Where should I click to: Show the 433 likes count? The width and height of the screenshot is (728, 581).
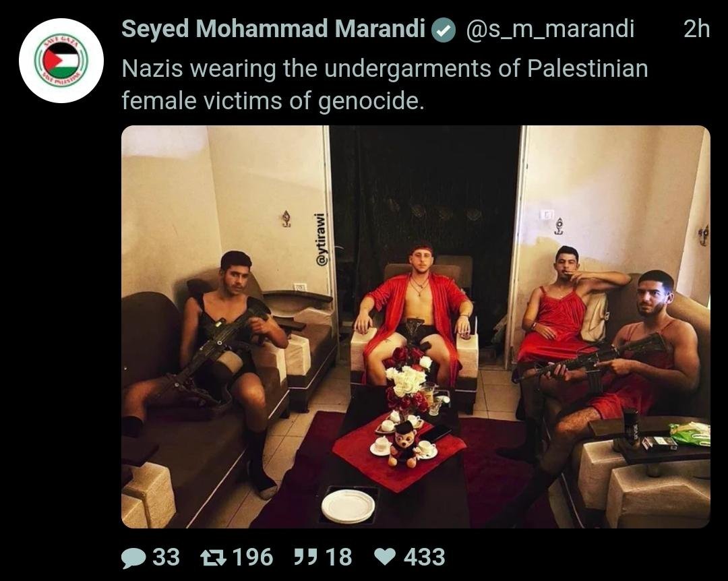coord(425,557)
